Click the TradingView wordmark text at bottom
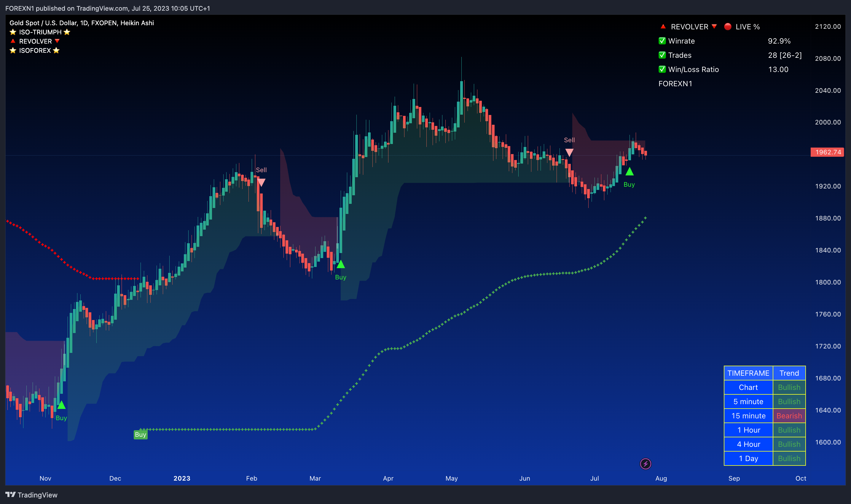This screenshot has width=851, height=504. pyautogui.click(x=37, y=495)
